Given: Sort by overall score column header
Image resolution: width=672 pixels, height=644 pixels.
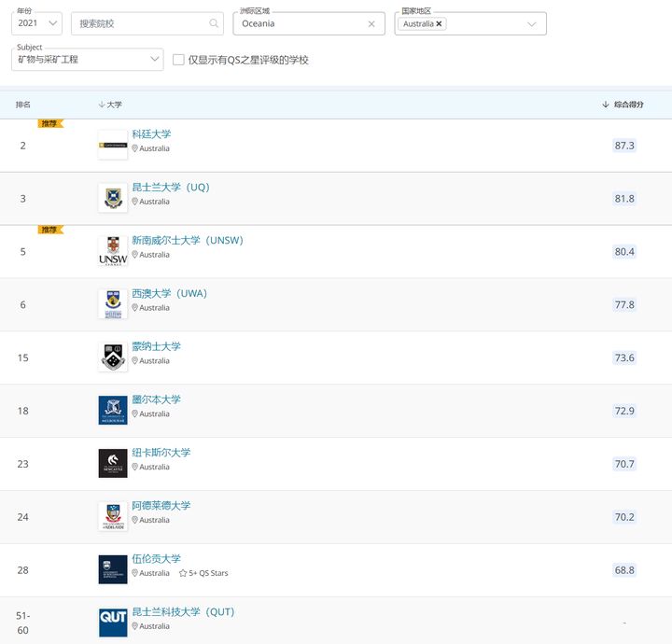Looking at the screenshot, I should (x=623, y=105).
